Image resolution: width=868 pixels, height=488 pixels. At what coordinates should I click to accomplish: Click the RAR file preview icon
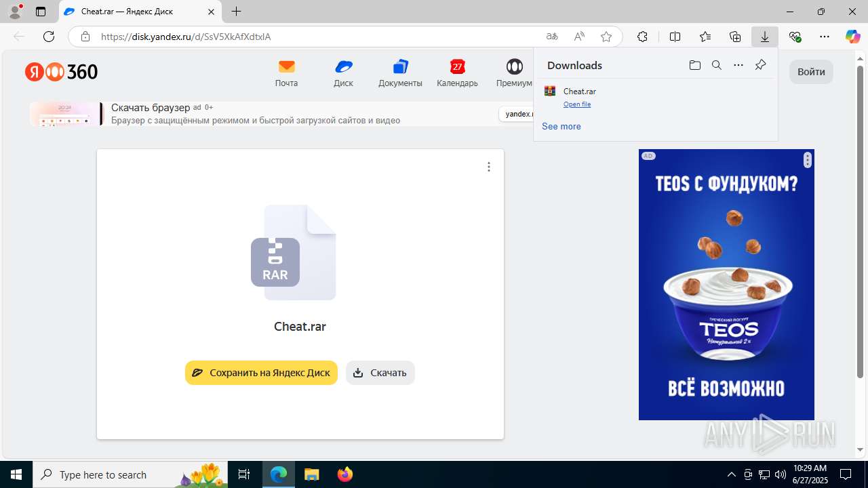[x=294, y=252]
